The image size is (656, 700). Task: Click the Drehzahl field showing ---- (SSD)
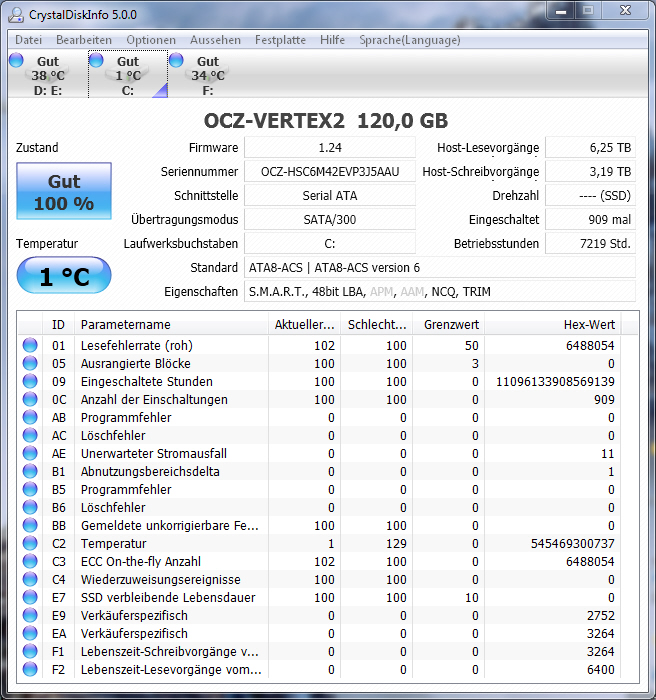point(590,196)
